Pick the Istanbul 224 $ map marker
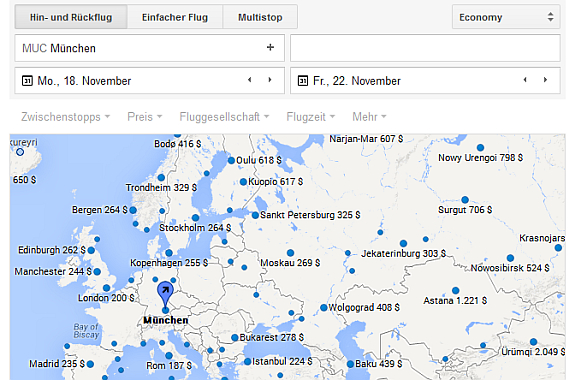This screenshot has height=380, width=570. [278, 361]
